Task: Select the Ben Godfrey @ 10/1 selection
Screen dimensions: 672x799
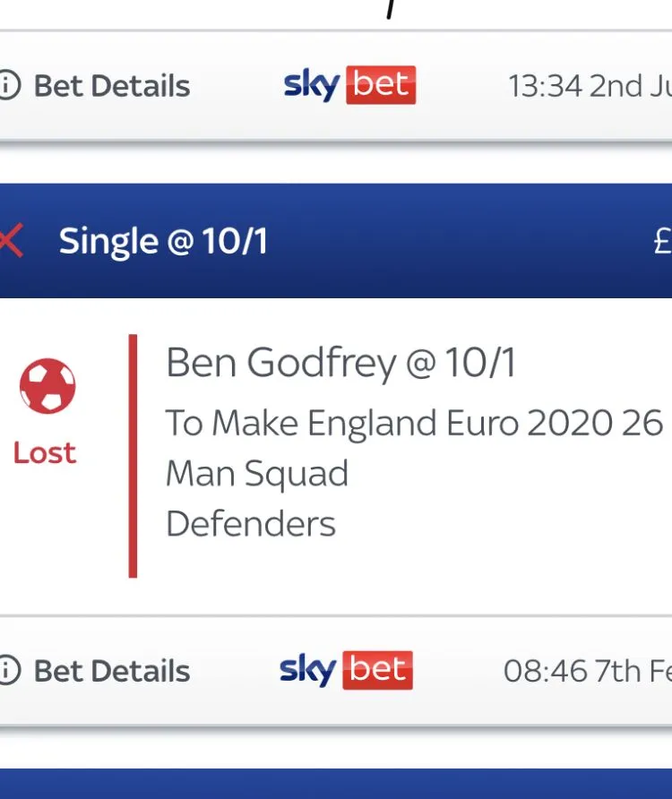Action: (340, 364)
